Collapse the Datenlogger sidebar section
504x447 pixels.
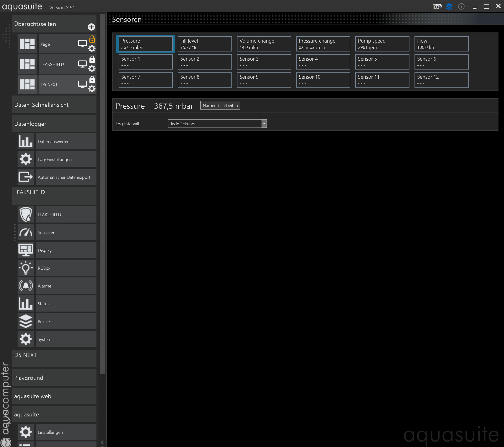[54, 124]
